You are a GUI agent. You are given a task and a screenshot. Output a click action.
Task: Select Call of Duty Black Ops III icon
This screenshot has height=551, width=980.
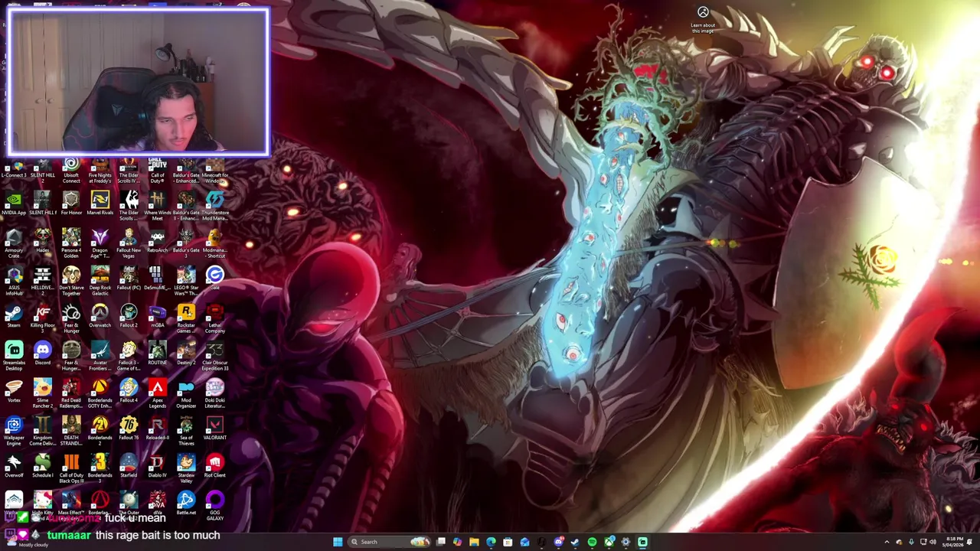pyautogui.click(x=71, y=469)
